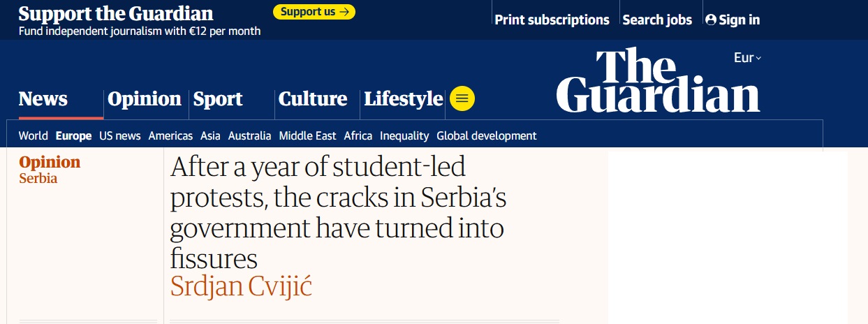Open author Srdjan Cvijić's profile
The width and height of the screenshot is (868, 324).
pos(242,286)
